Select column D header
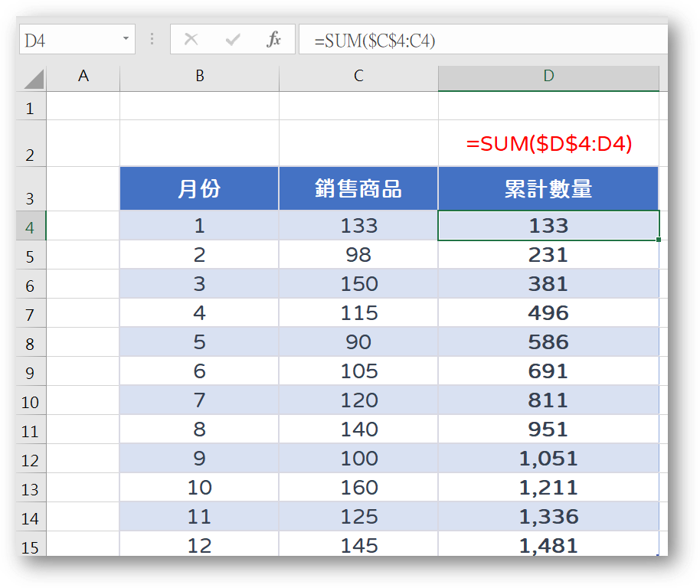Image resolution: width=700 pixels, height=588 pixels. click(548, 77)
